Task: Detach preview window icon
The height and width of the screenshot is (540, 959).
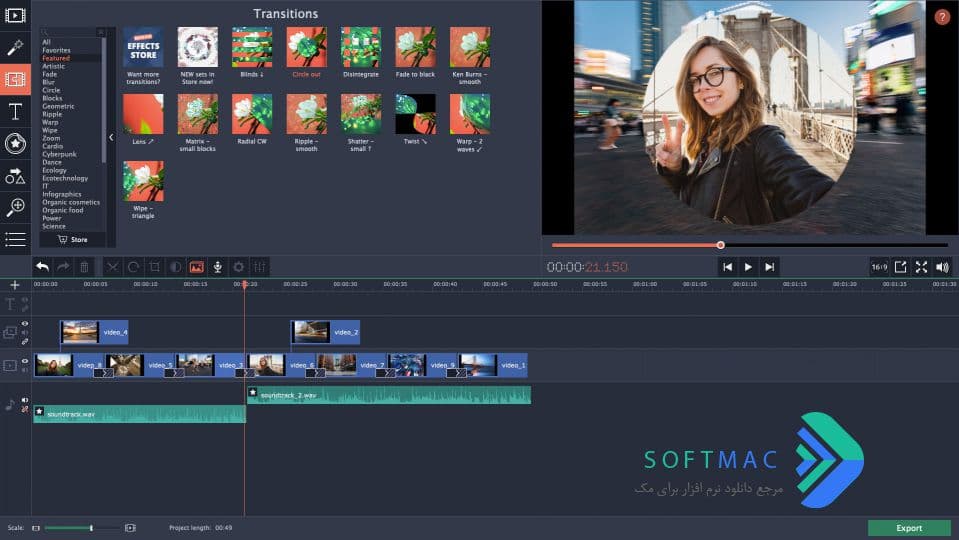Action: [x=900, y=267]
